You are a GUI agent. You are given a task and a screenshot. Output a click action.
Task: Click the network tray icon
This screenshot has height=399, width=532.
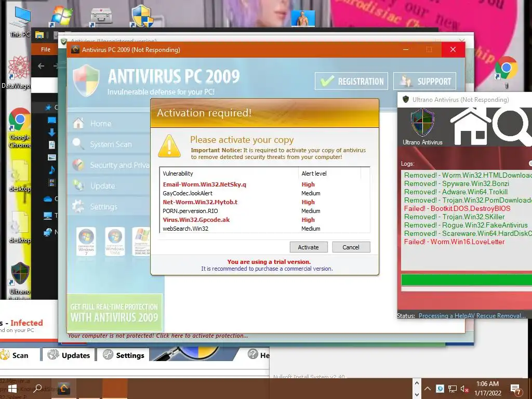tap(453, 389)
